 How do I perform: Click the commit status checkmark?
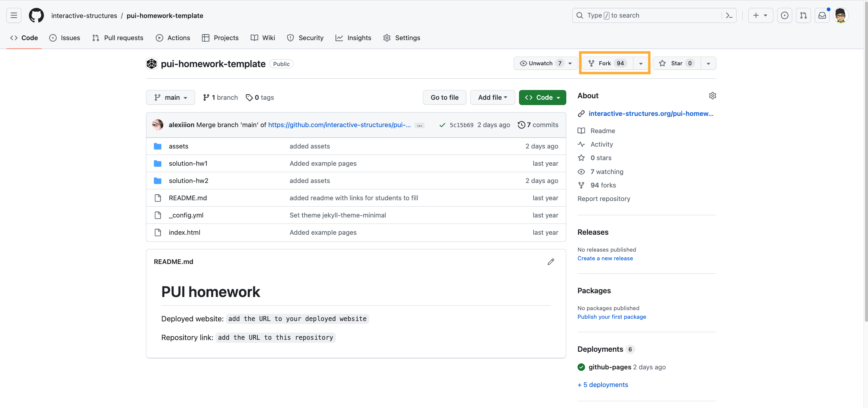click(442, 125)
